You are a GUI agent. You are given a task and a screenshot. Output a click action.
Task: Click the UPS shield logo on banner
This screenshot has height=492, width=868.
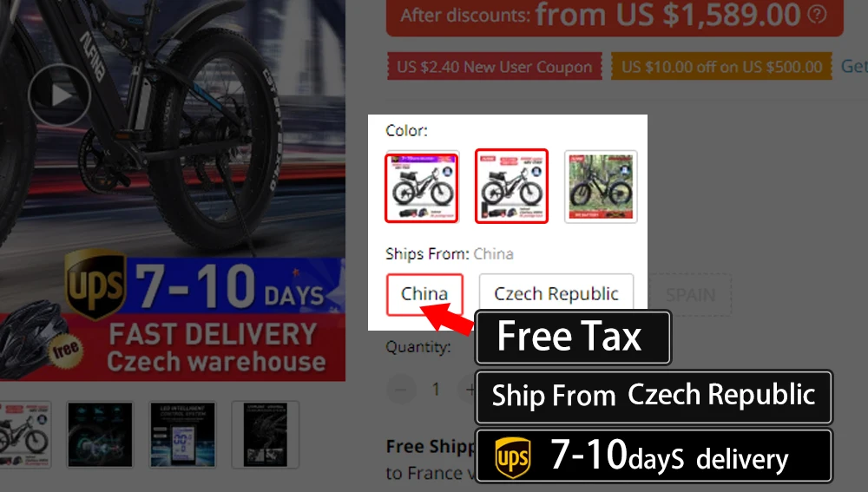tap(95, 285)
